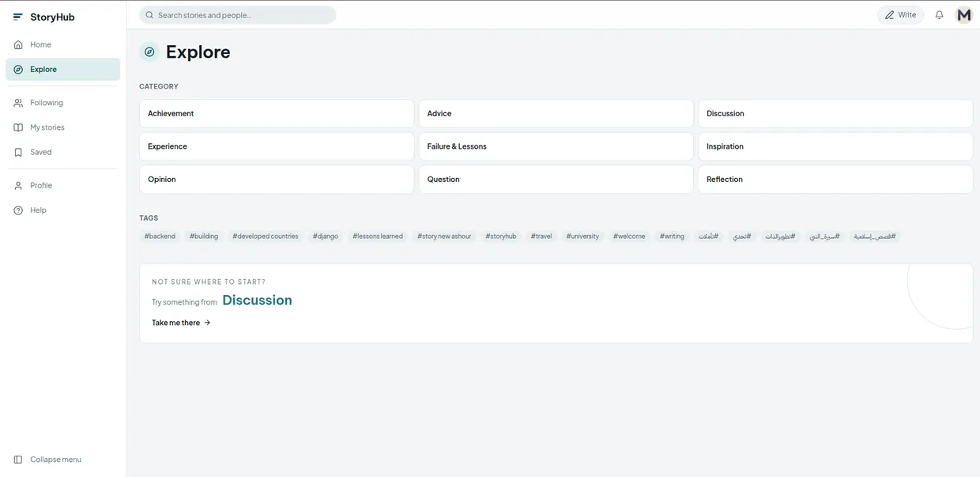Click the StoryHub logo icon
980x477 pixels.
(x=17, y=17)
